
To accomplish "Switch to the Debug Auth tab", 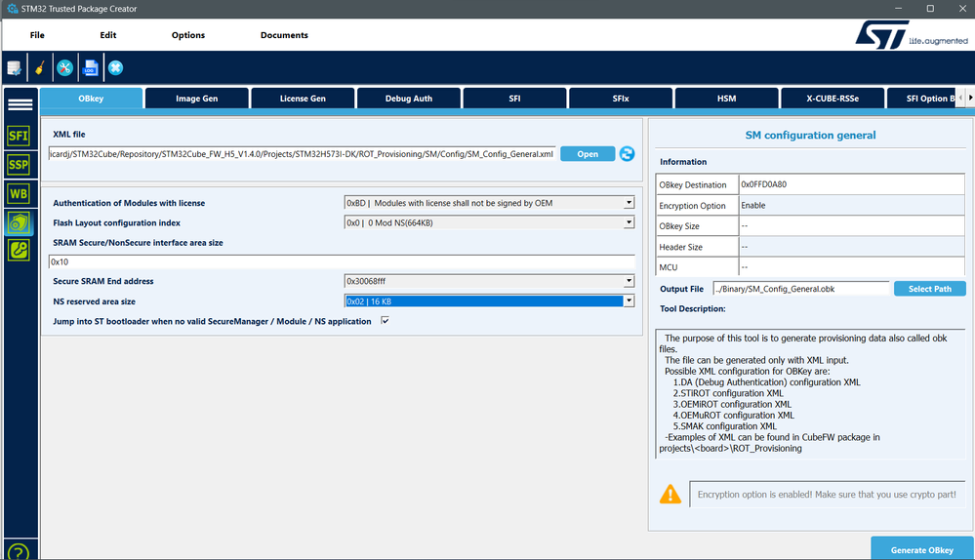I will point(409,99).
